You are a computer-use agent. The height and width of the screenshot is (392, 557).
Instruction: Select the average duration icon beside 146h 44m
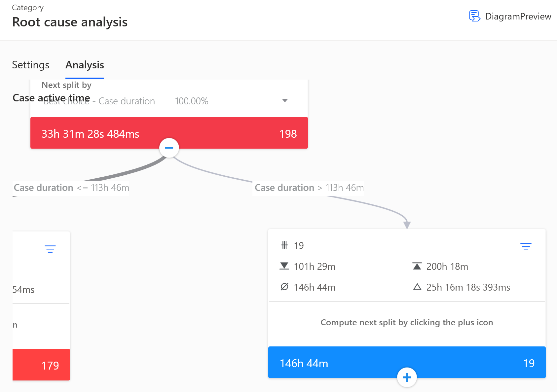point(284,287)
